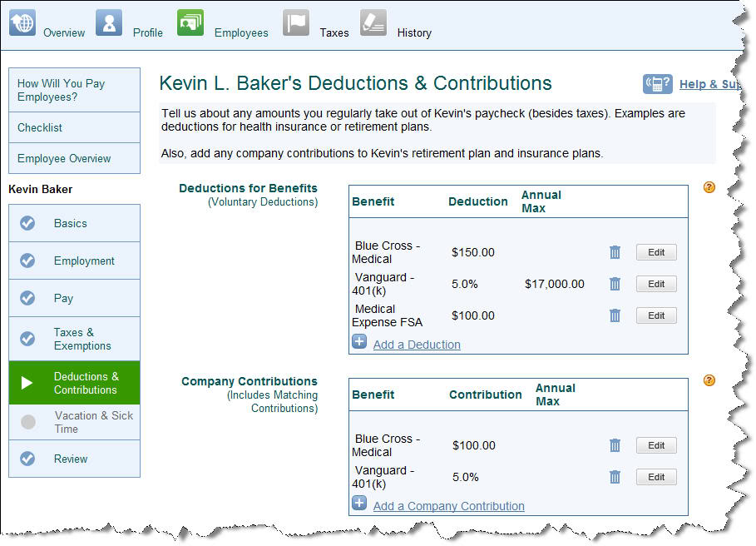Delete the Vanguard 401(k) company contribution trash icon

tap(615, 477)
